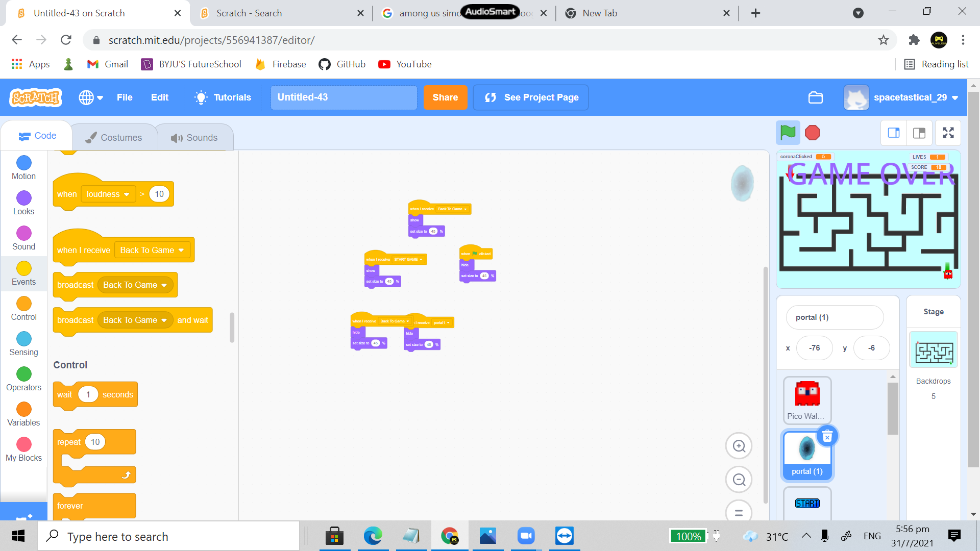Select the Pico Walking sprite thumbnail

[807, 399]
